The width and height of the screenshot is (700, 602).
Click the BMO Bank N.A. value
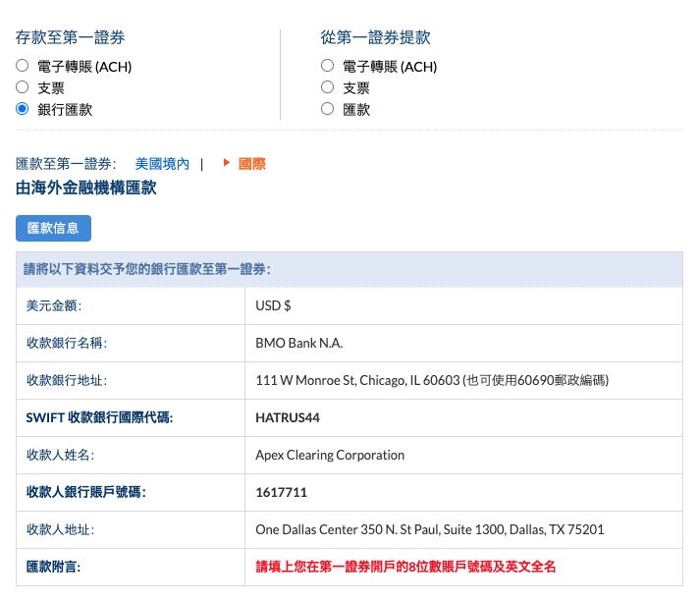click(299, 343)
